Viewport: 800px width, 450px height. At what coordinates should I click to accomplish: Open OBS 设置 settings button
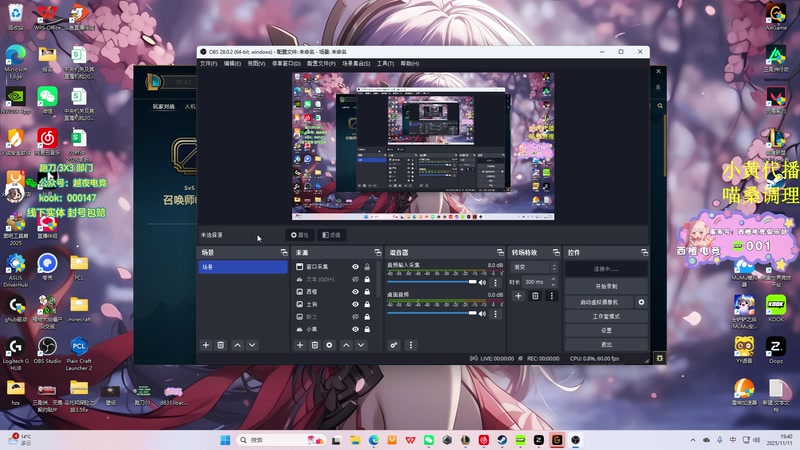(x=606, y=331)
